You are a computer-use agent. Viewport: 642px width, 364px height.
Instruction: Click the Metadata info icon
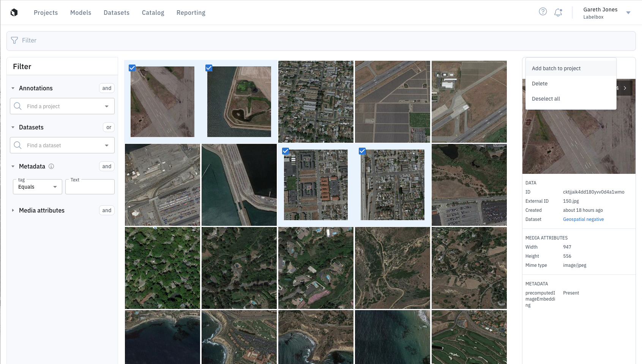51,166
